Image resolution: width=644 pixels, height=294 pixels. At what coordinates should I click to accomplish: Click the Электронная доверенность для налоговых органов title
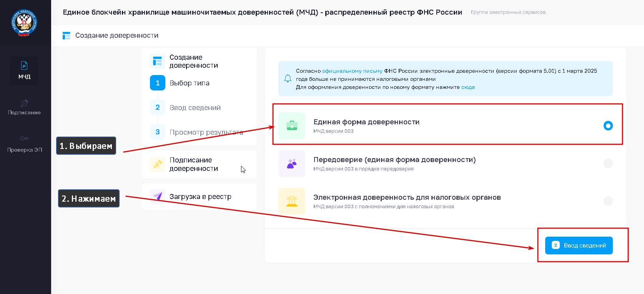(x=407, y=197)
